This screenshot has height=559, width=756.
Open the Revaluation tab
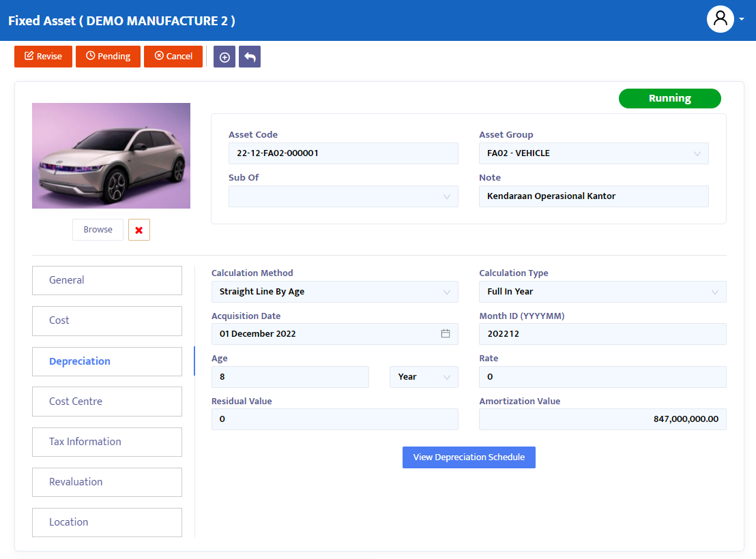tap(107, 482)
